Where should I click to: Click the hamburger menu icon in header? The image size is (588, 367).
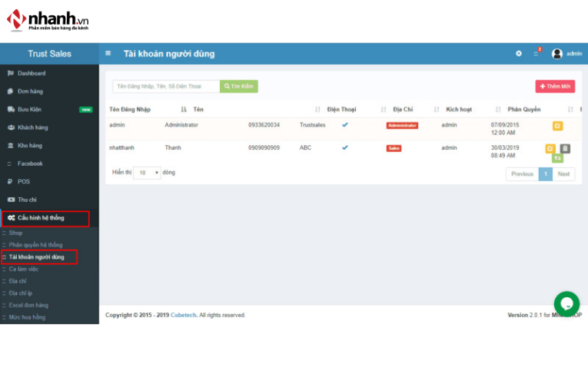point(108,54)
